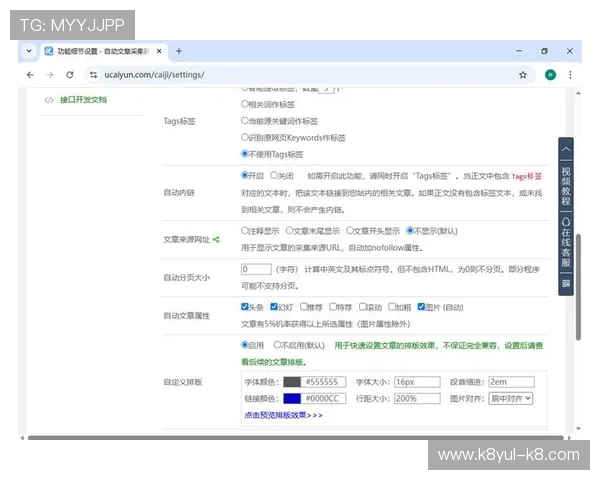Choose 文章末尾显示 for article source URL

coord(289,230)
